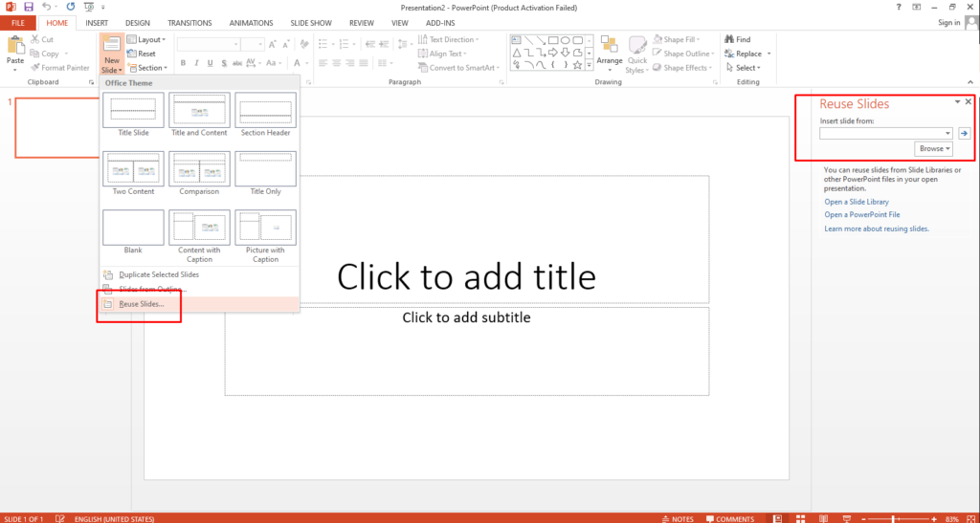The image size is (980, 523).
Task: Open the Text Direction dropdown
Action: [449, 39]
